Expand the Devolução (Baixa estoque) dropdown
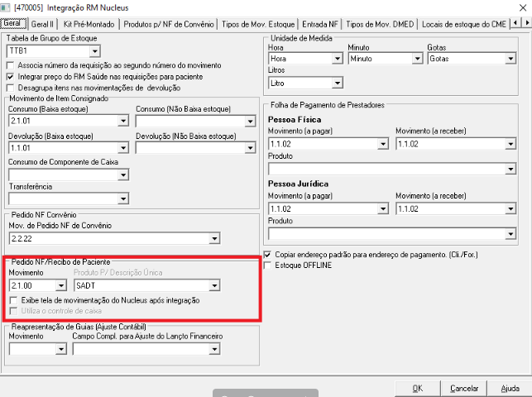532x397 pixels. click(x=123, y=148)
